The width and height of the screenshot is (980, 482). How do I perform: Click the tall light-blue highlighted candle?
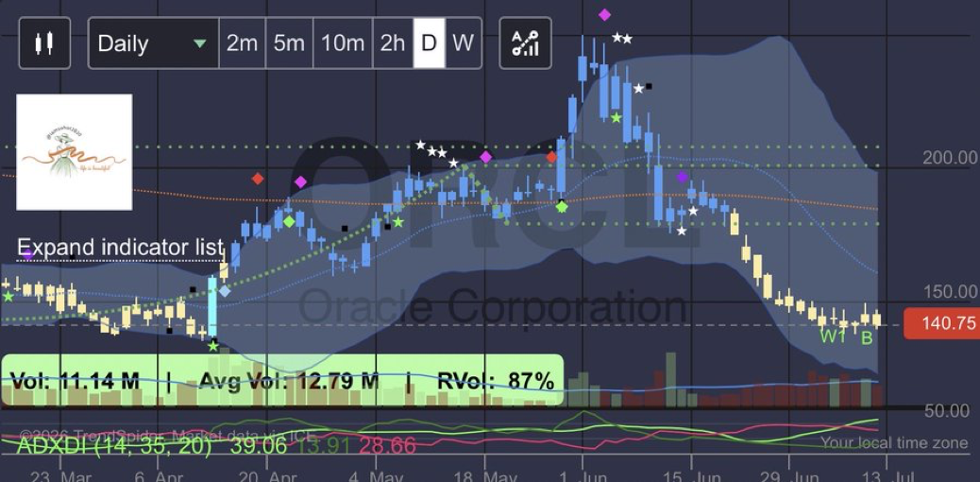coord(211,307)
